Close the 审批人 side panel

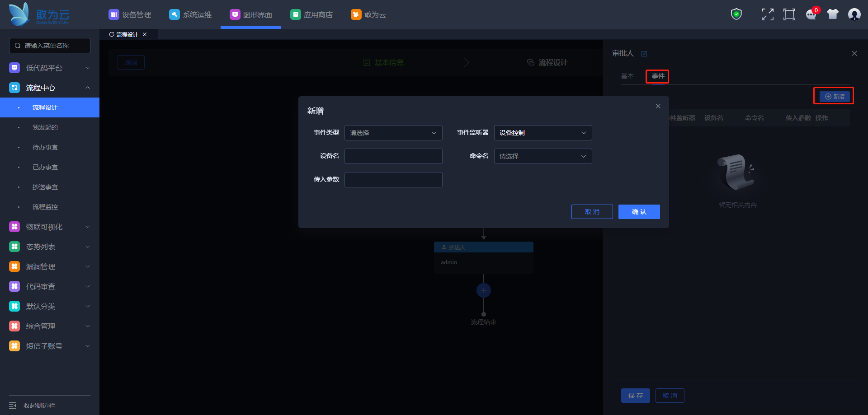[854, 53]
